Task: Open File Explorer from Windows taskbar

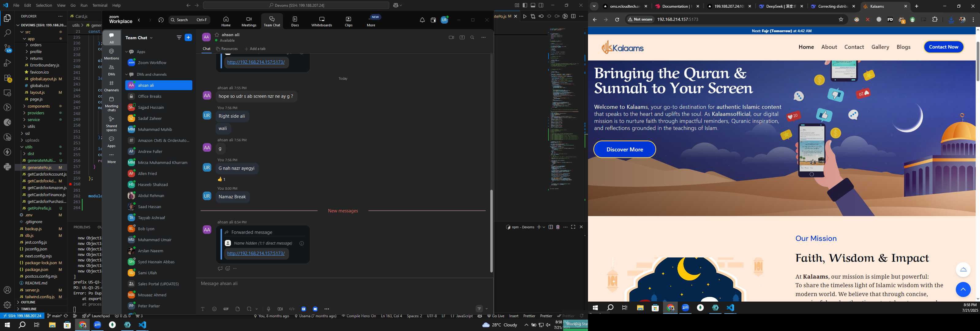Action: (x=52, y=325)
